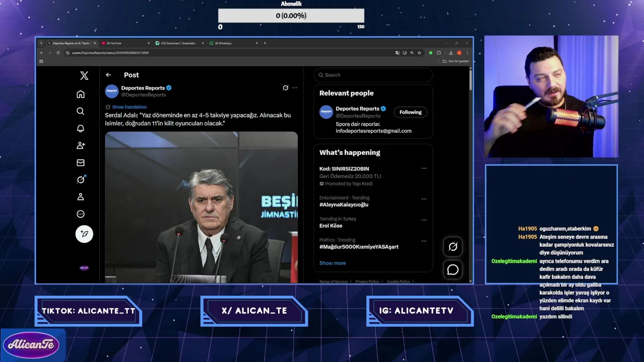Open Erol Köse trending topic
The image size is (644, 362).
pyautogui.click(x=331, y=226)
